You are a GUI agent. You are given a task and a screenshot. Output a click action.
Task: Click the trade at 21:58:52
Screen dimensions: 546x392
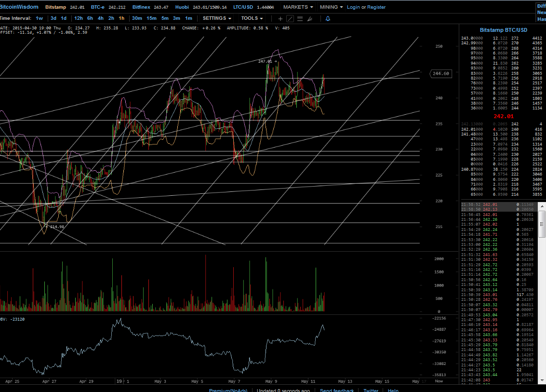(x=498, y=204)
